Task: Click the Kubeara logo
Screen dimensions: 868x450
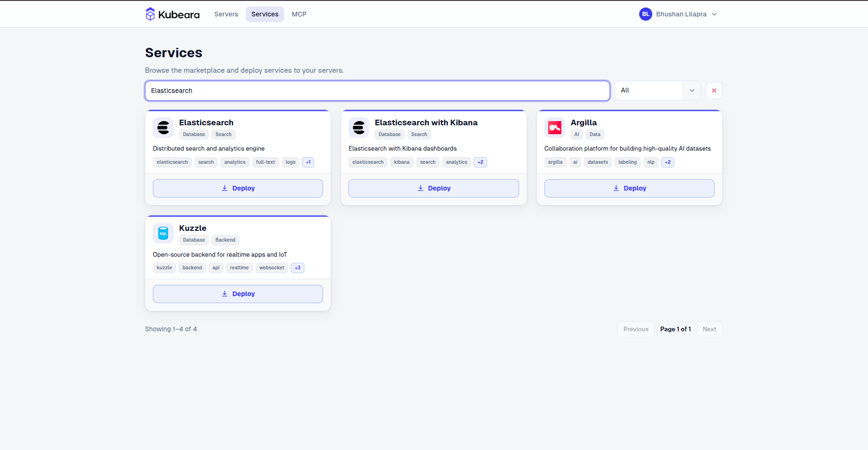Action: pos(173,14)
